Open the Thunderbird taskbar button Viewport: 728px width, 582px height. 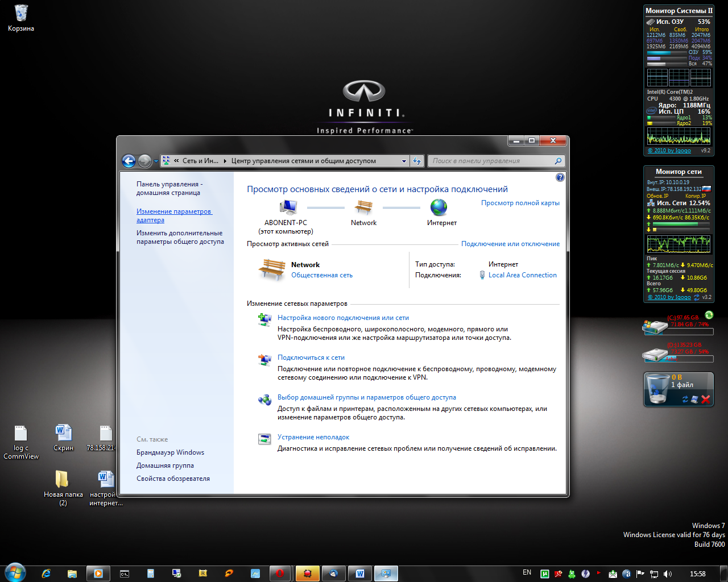click(333, 573)
